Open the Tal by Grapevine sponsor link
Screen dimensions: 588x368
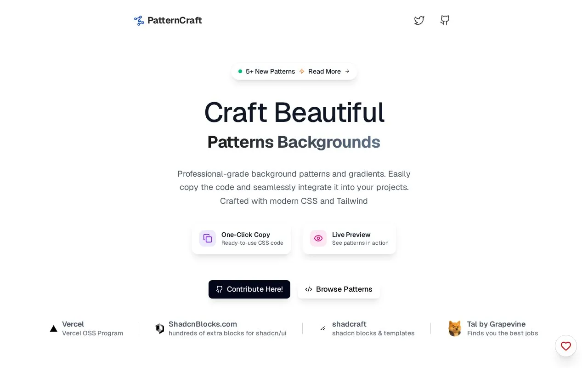click(x=493, y=328)
